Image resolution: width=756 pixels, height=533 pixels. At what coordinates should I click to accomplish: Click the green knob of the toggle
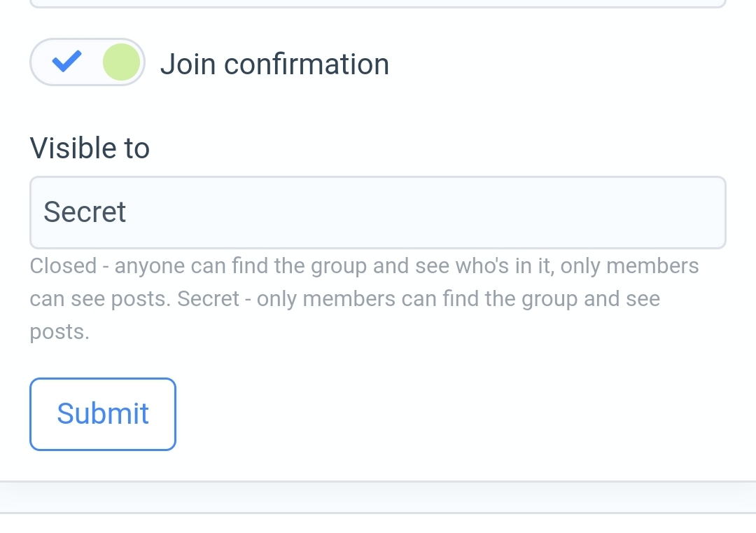point(122,62)
